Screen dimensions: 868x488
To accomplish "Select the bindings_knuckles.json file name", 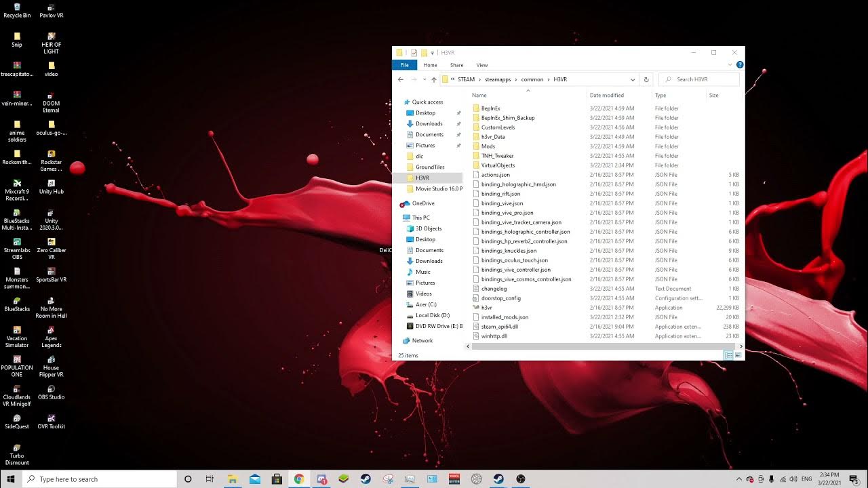I will (509, 251).
